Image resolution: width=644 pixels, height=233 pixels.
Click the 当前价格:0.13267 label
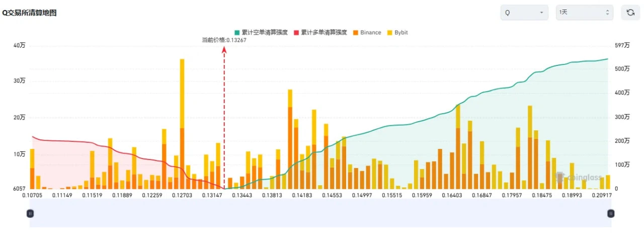(x=224, y=40)
